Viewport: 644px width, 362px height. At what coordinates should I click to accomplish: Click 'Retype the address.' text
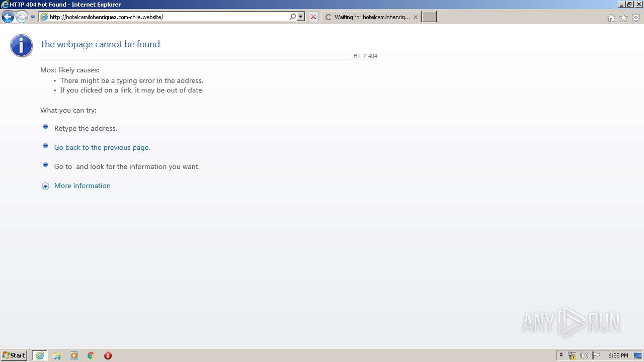[86, 128]
